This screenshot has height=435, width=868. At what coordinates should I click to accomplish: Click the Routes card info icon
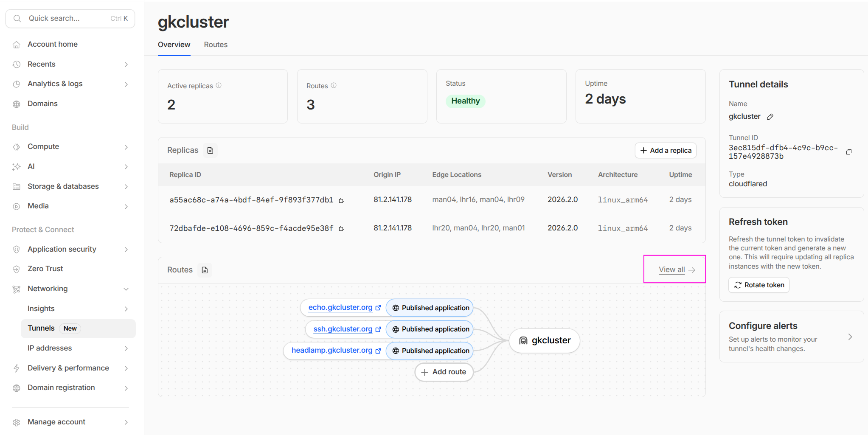[x=334, y=85]
